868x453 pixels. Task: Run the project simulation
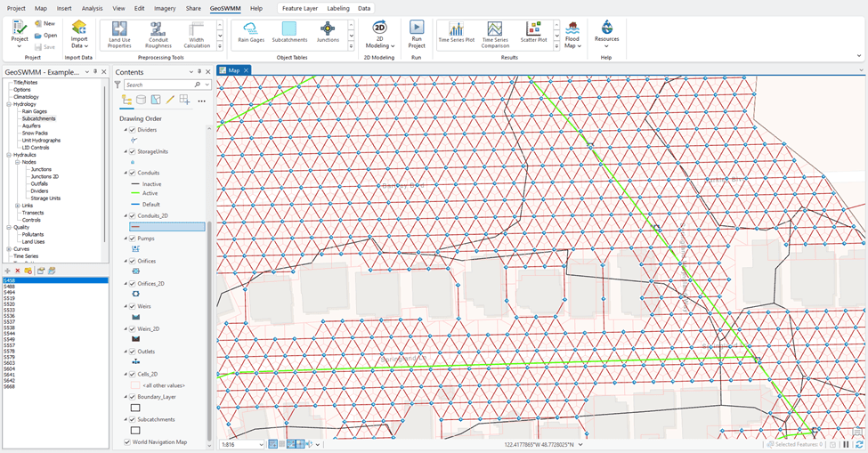point(416,34)
